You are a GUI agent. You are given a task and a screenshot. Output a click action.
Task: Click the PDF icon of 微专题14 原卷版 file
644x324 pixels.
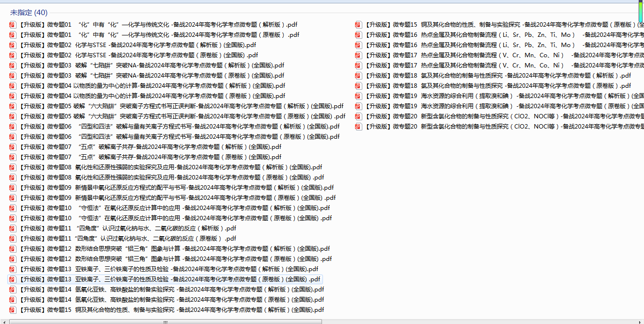tap(13, 300)
